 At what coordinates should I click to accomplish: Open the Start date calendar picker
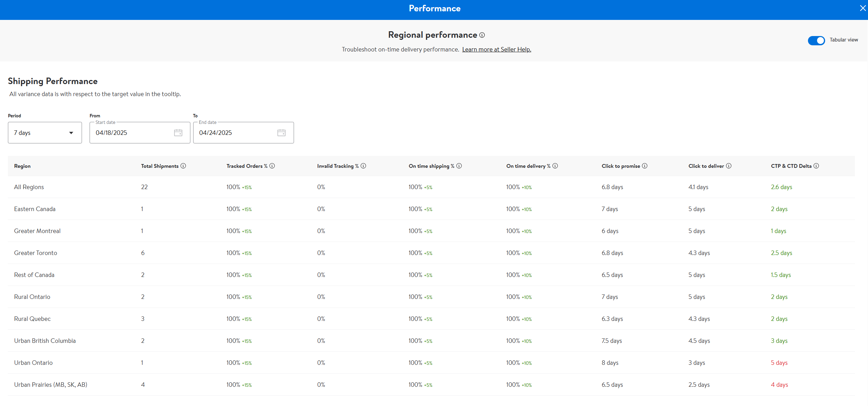178,133
